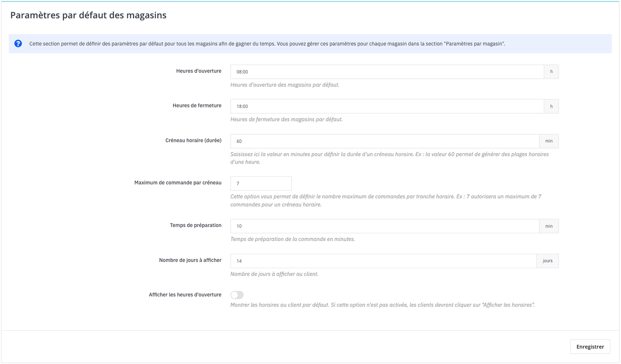Click the help text 'Heures d'ouverture des magasins par défaut.'
This screenshot has width=621, height=364.
click(285, 85)
